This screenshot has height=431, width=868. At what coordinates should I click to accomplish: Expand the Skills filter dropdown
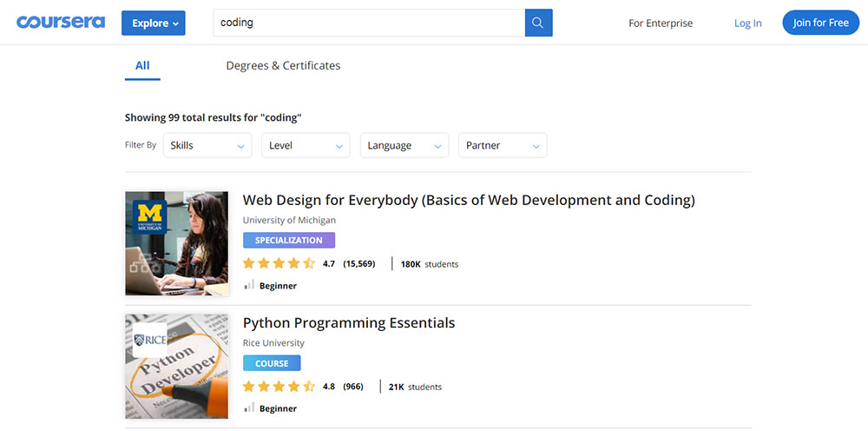point(207,145)
